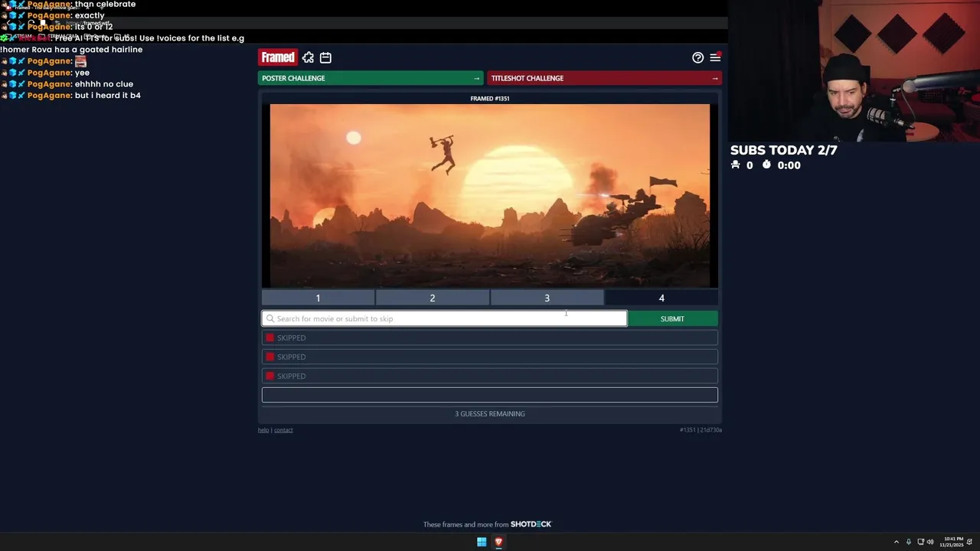
Task: Open the contact link in footer
Action: (x=283, y=430)
